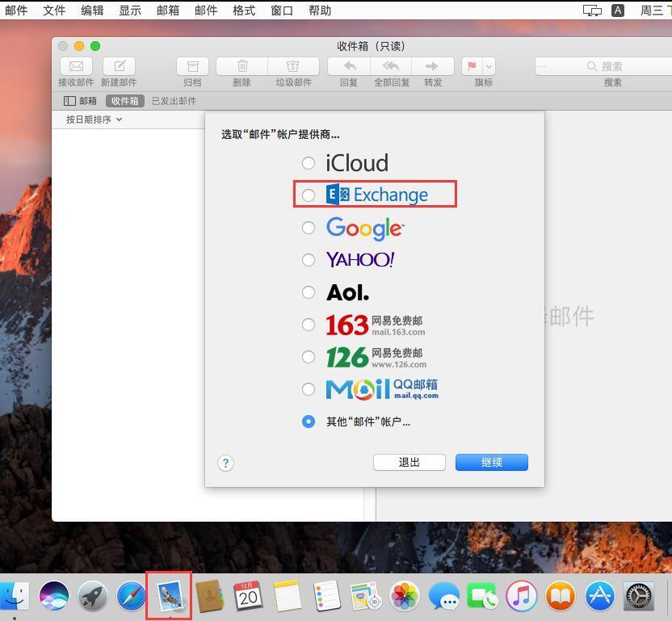Select the Exchange radio button
This screenshot has width=672, height=621.
click(x=309, y=195)
